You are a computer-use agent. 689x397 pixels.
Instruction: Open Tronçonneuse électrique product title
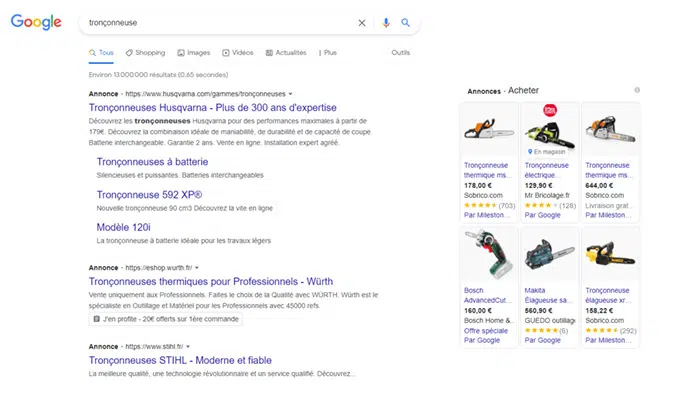pos(547,170)
